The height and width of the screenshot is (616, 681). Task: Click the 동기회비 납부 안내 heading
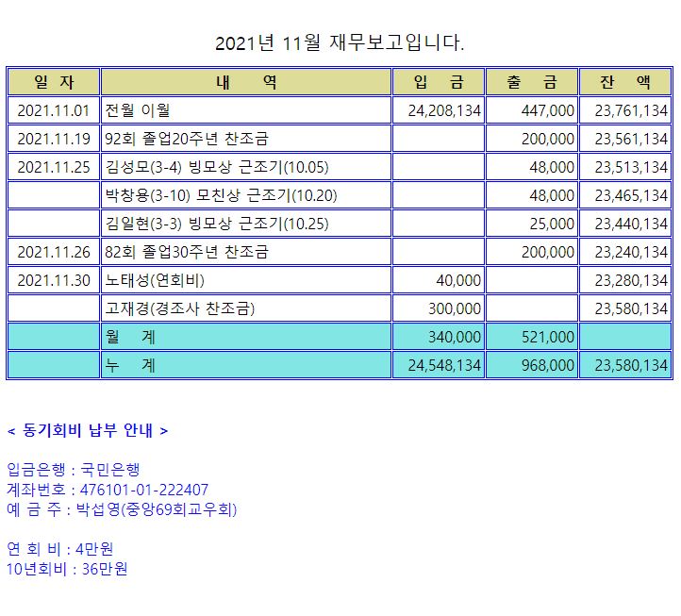click(x=88, y=430)
